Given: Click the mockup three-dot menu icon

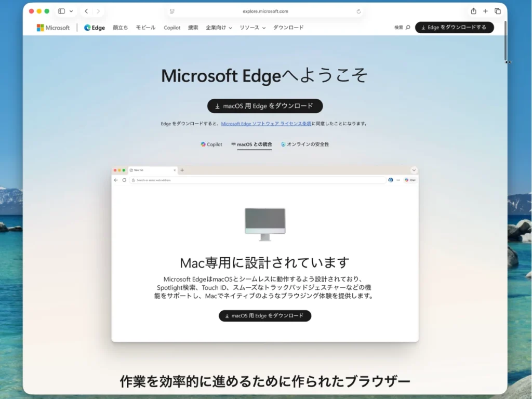Looking at the screenshot, I should [398, 180].
